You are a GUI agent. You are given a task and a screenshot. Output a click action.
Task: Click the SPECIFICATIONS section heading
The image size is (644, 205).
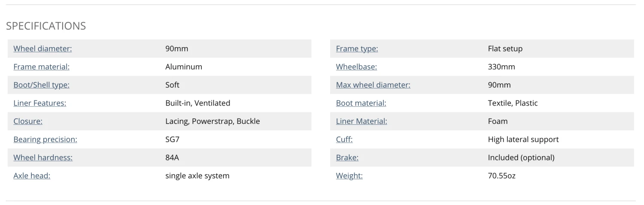point(46,26)
